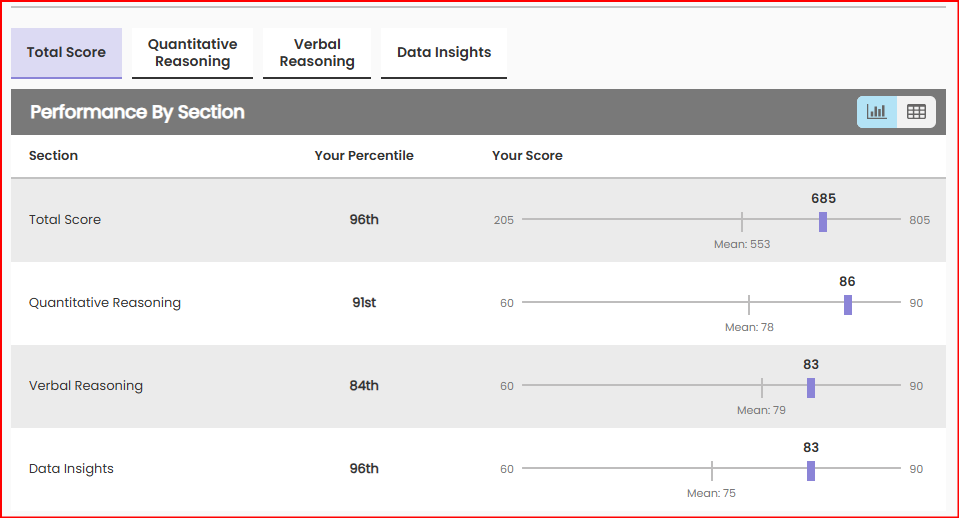
Task: Select the Total Score tab
Action: pos(66,52)
